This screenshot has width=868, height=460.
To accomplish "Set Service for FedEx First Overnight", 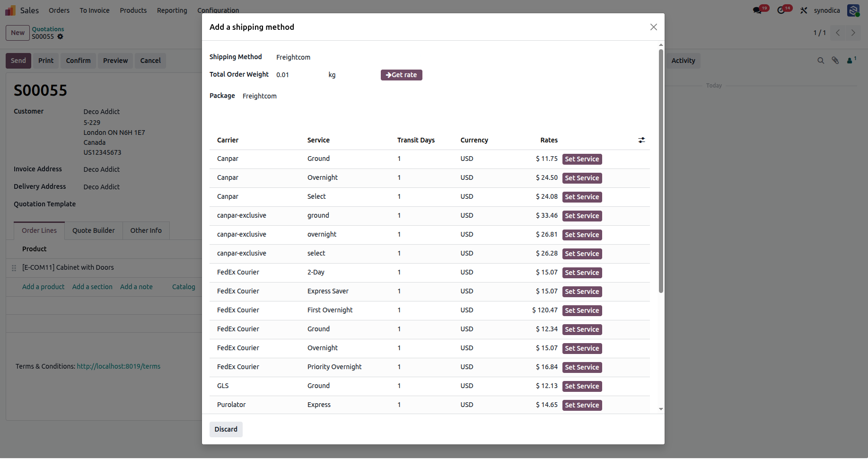I will click(582, 310).
